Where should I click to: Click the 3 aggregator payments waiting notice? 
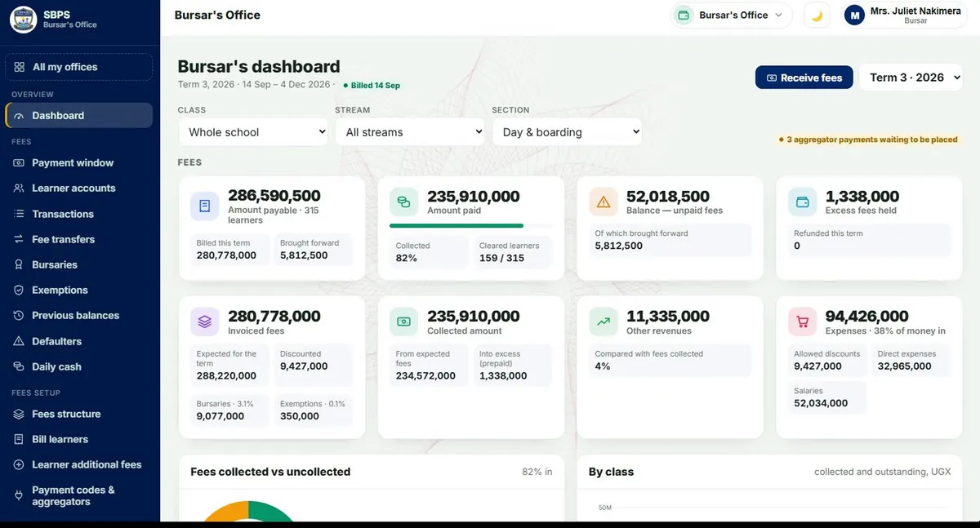(x=867, y=140)
